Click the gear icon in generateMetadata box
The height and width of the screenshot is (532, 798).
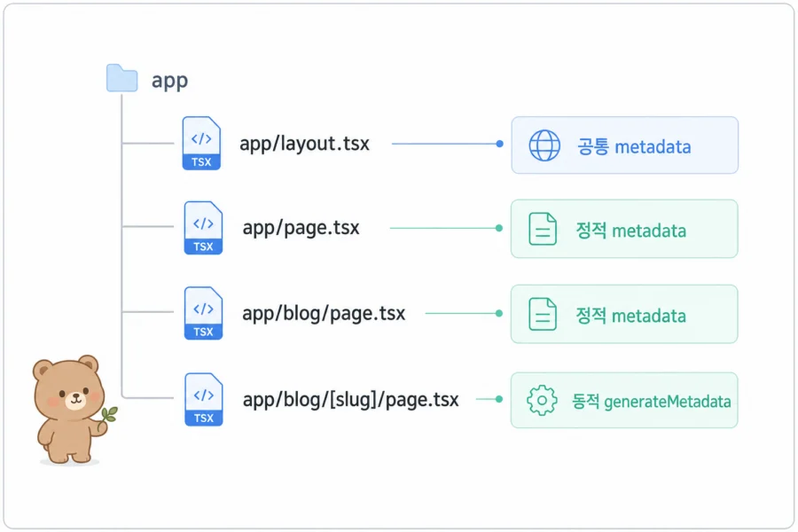(x=542, y=400)
